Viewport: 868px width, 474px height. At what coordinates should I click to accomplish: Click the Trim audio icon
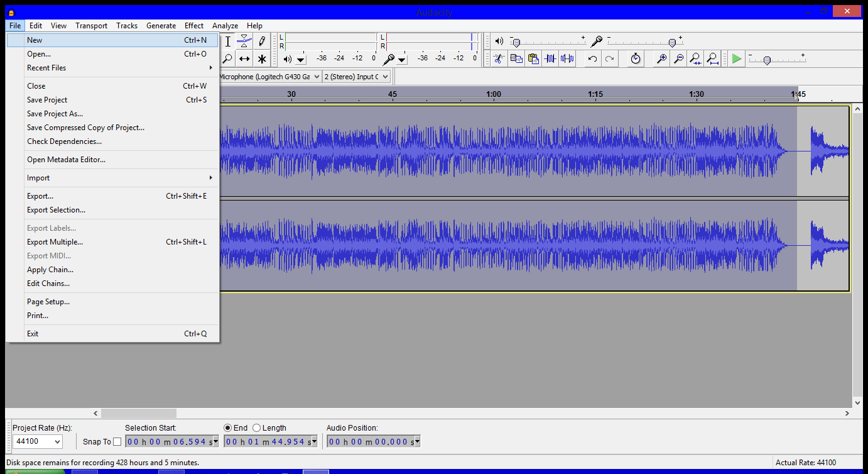[x=550, y=58]
